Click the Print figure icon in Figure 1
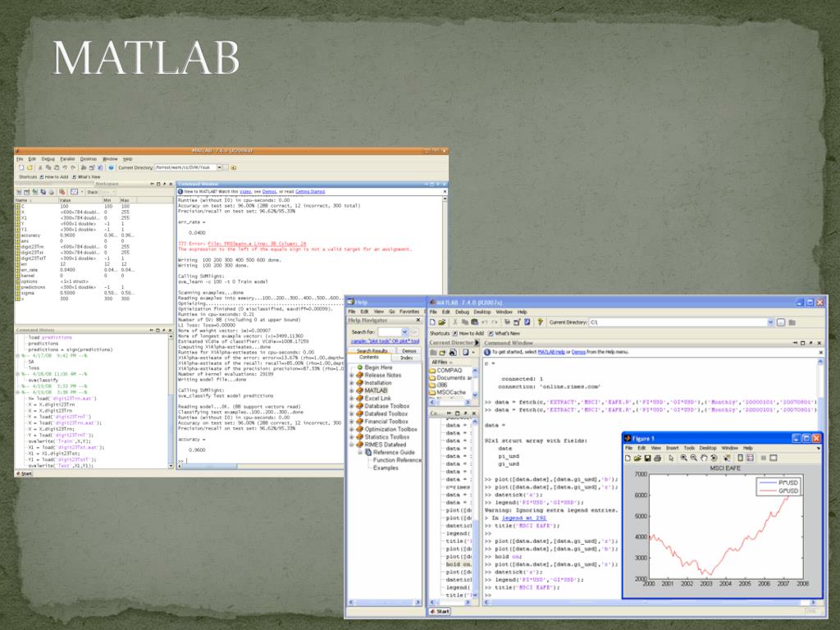This screenshot has height=630, width=840. click(657, 458)
